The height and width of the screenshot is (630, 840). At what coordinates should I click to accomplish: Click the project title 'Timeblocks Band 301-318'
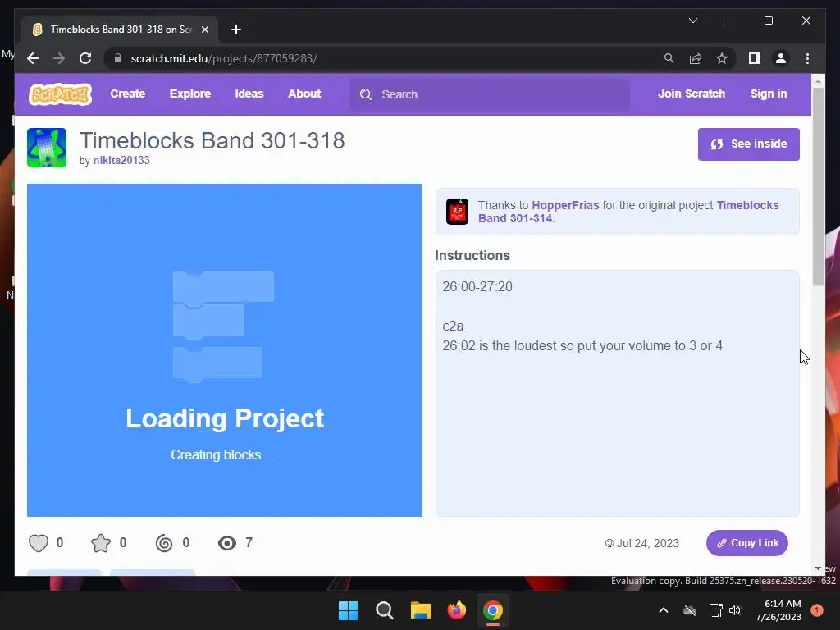212,141
